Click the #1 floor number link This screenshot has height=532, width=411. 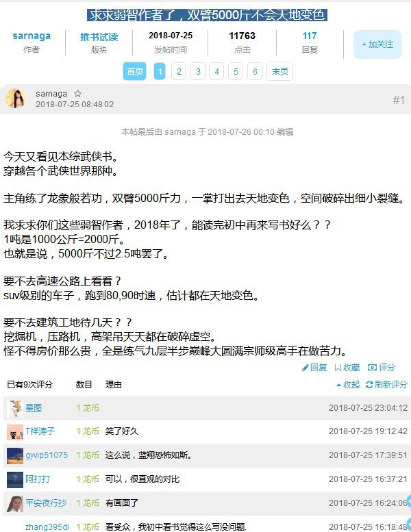tap(399, 100)
